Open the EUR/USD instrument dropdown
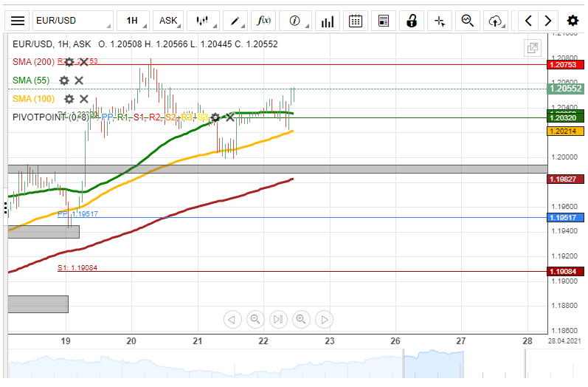The height and width of the screenshot is (387, 588). [72, 21]
